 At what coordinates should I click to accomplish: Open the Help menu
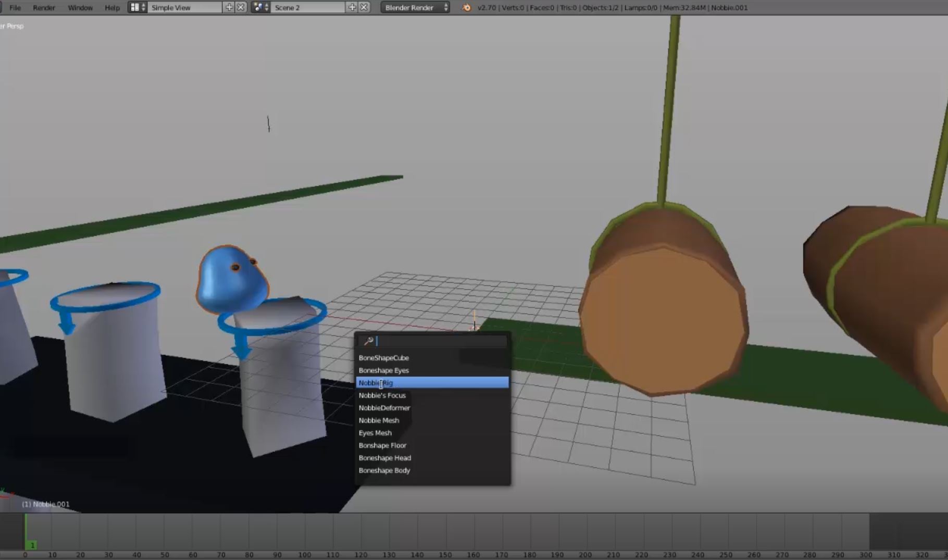[x=112, y=7]
